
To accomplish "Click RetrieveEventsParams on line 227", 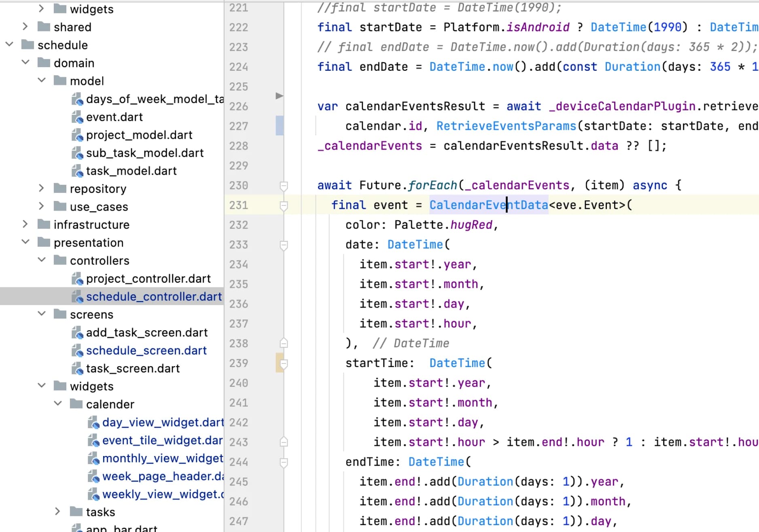I will tap(506, 126).
